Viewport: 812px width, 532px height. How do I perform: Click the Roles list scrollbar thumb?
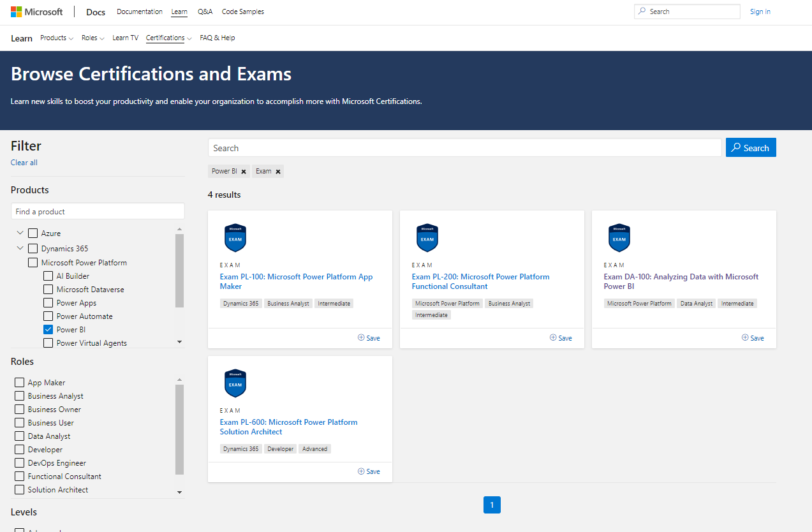[x=179, y=429]
